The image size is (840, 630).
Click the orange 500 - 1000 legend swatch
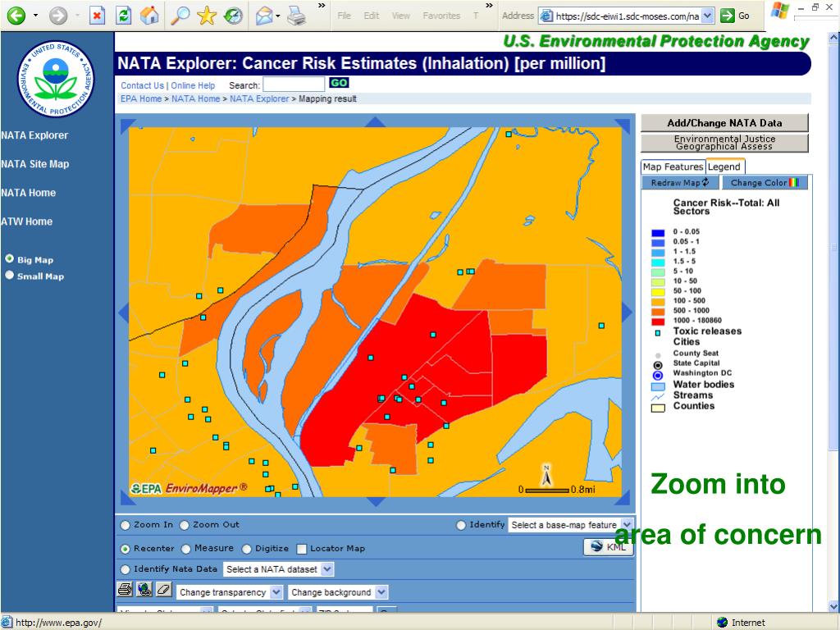click(658, 312)
